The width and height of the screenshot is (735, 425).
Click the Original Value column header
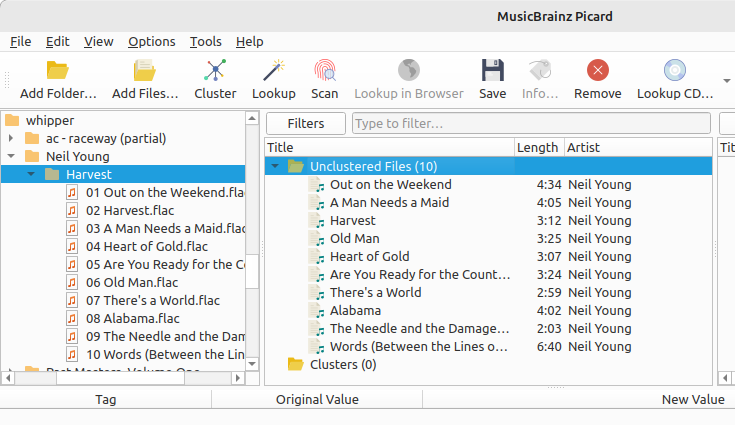(x=317, y=400)
